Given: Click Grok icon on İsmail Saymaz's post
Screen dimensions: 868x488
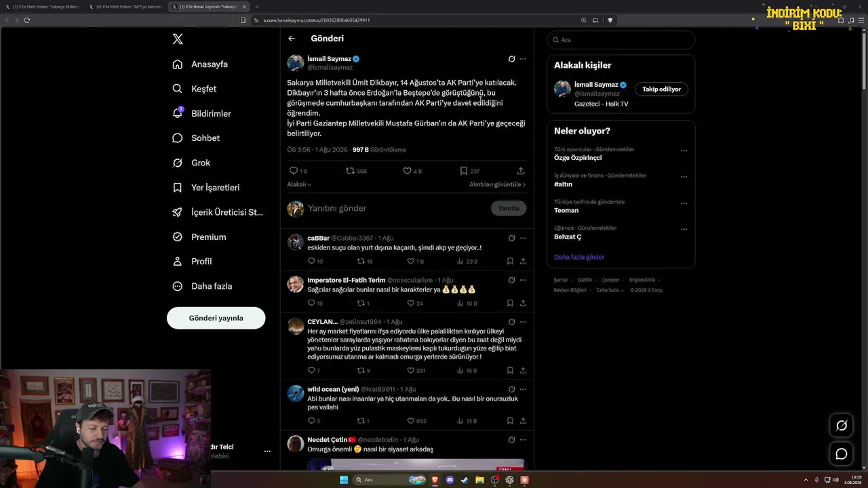Looking at the screenshot, I should click(511, 59).
